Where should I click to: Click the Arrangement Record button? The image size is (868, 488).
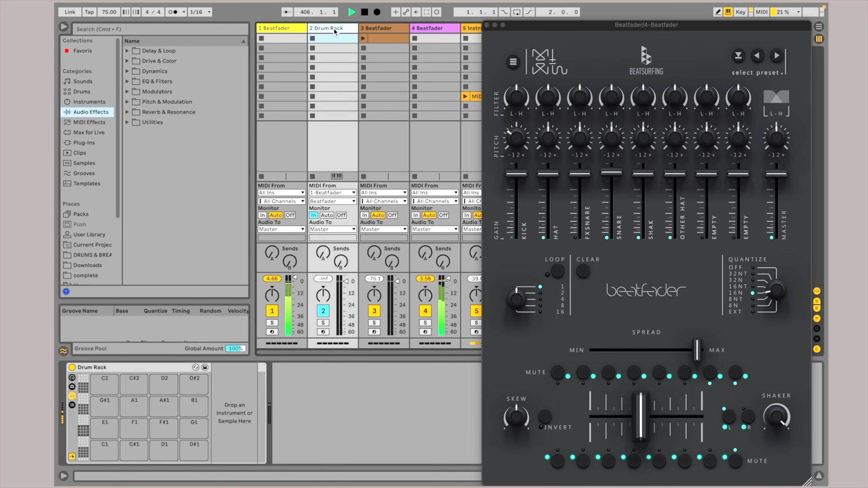point(377,12)
